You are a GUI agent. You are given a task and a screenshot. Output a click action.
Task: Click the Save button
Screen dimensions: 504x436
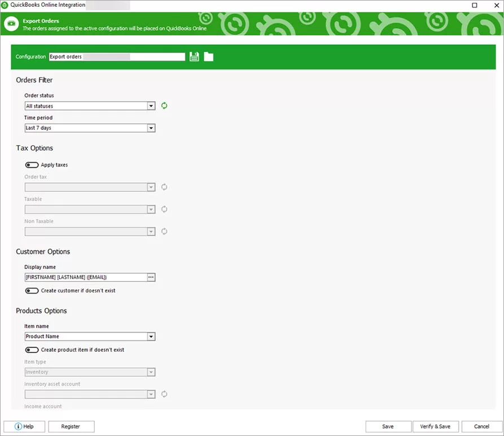pos(388,426)
